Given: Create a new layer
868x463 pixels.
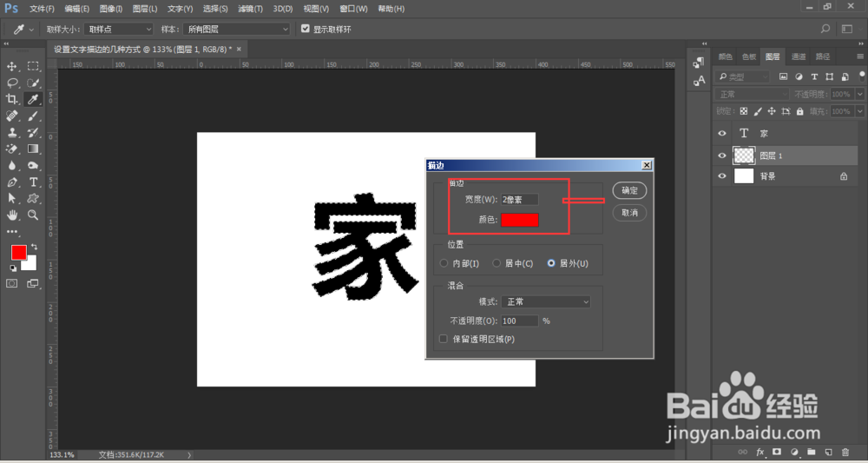Looking at the screenshot, I should 828,452.
